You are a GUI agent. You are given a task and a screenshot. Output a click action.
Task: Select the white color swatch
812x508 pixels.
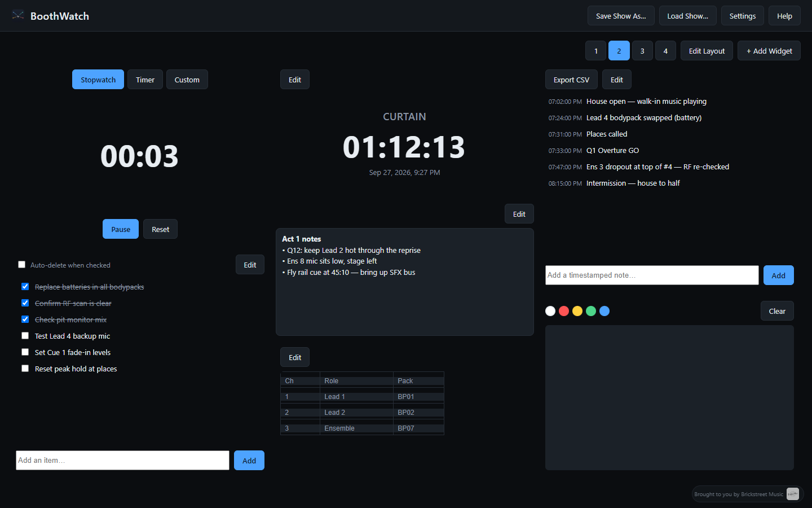pos(550,311)
